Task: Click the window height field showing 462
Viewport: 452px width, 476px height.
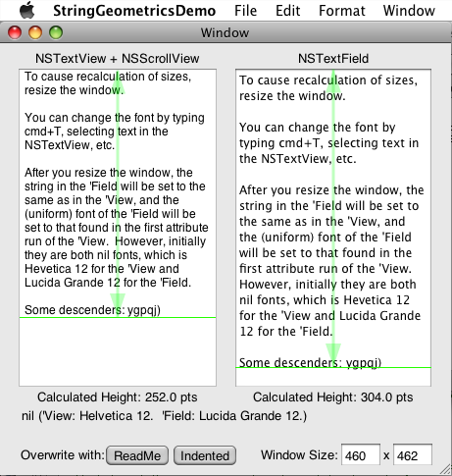Action: click(413, 454)
